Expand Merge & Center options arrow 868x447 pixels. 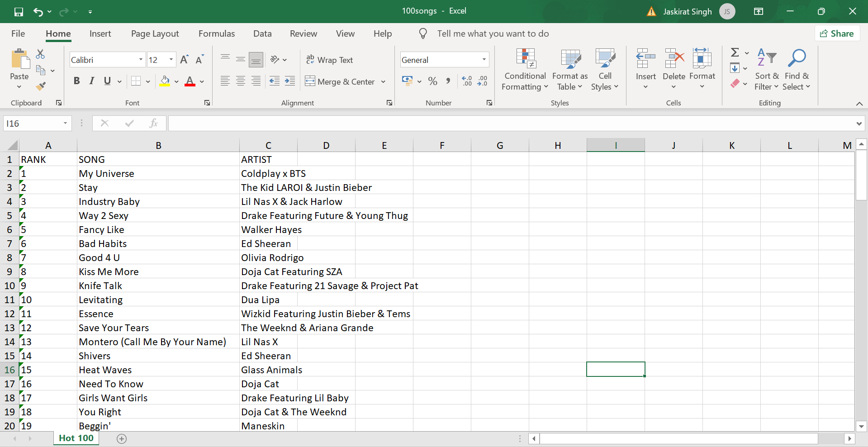point(383,82)
